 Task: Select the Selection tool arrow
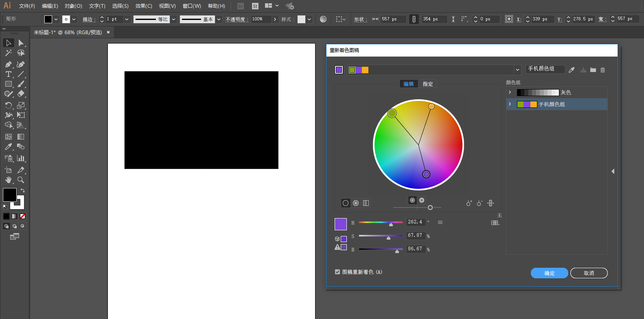[x=8, y=43]
